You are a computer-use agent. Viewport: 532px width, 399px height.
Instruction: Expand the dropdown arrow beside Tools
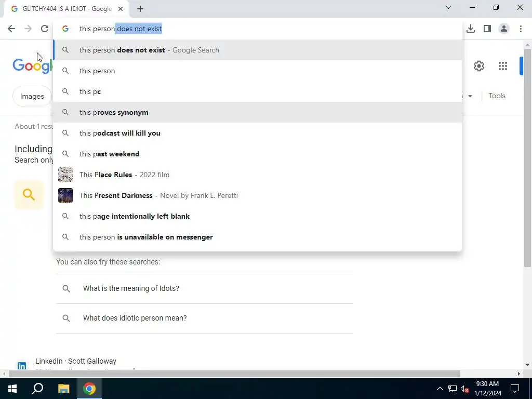[x=470, y=96]
